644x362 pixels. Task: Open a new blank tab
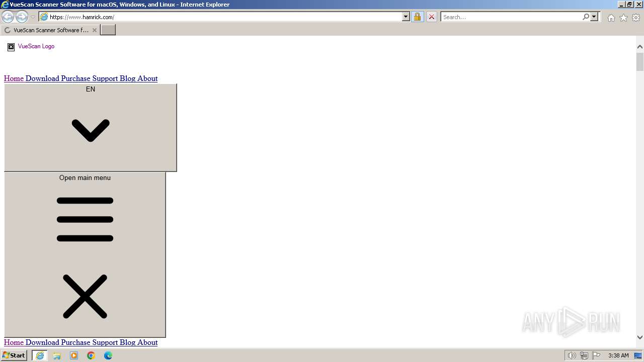108,30
